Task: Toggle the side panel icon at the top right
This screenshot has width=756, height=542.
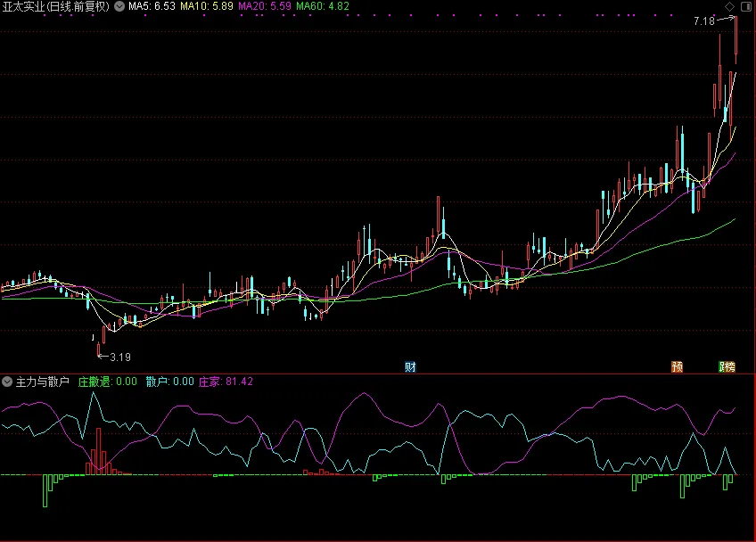Action: tap(745, 6)
